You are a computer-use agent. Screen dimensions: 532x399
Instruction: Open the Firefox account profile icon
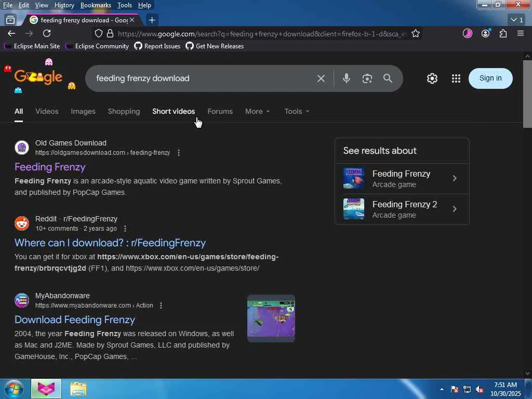pos(486,33)
